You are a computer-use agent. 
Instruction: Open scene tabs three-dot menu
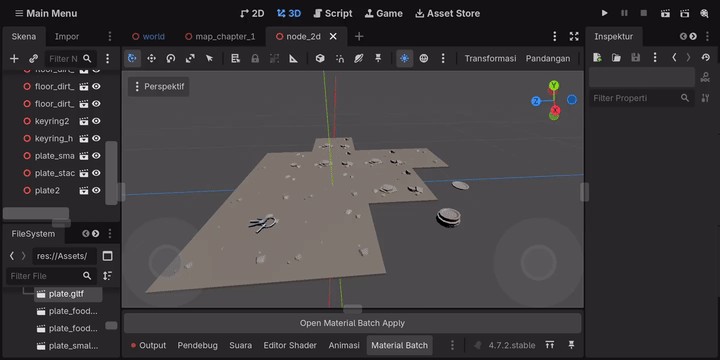pos(555,36)
